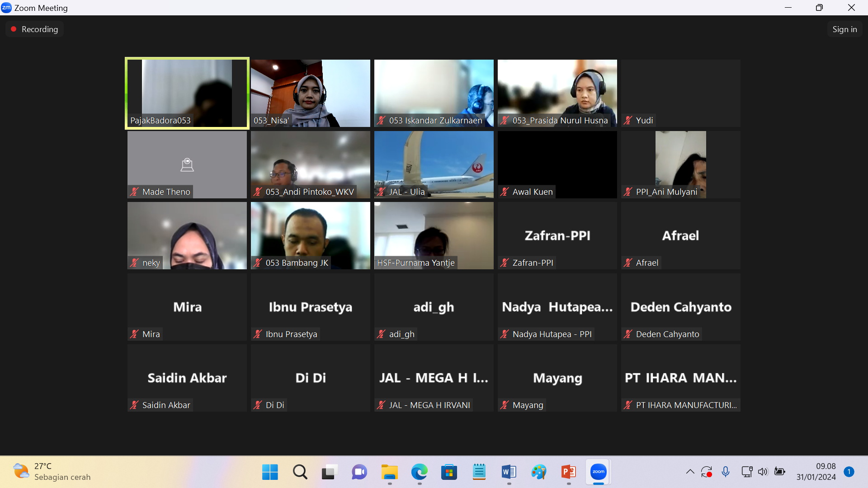868x488 pixels.
Task: Open Microsoft Store in taskbar
Action: [x=449, y=472]
